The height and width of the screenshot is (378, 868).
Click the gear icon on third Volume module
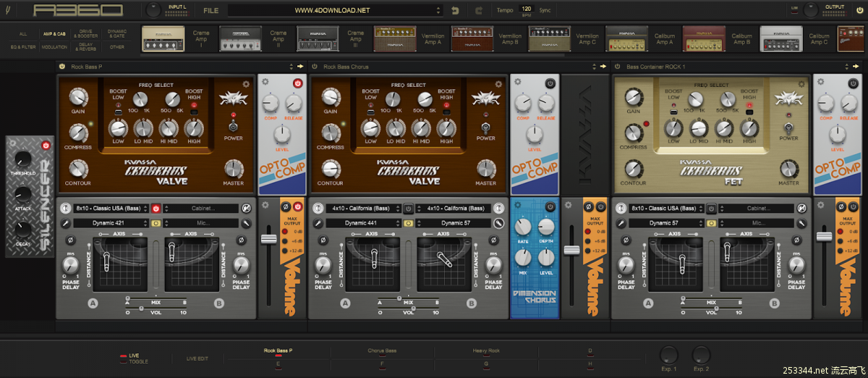pos(820,206)
